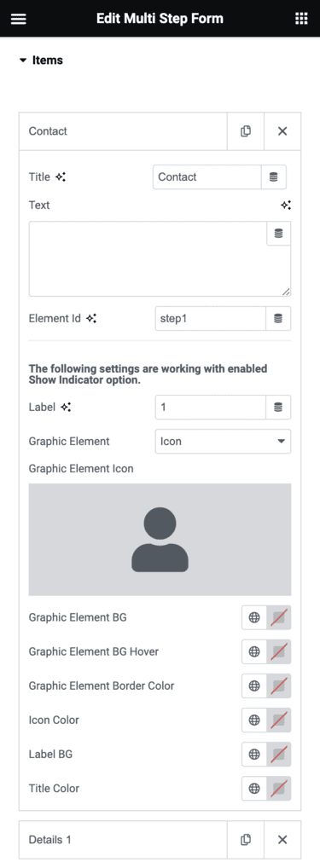Pick the Label BG color swatch

tap(278, 755)
